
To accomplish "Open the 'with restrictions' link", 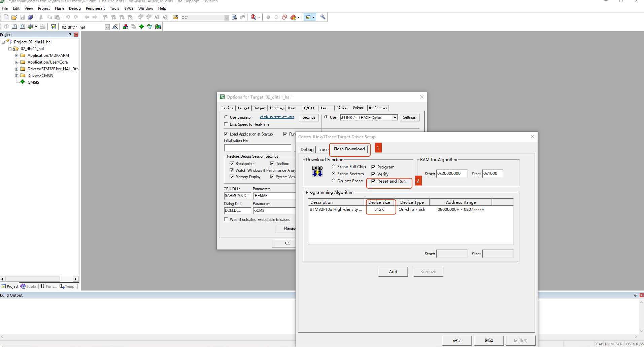I will click(x=277, y=117).
